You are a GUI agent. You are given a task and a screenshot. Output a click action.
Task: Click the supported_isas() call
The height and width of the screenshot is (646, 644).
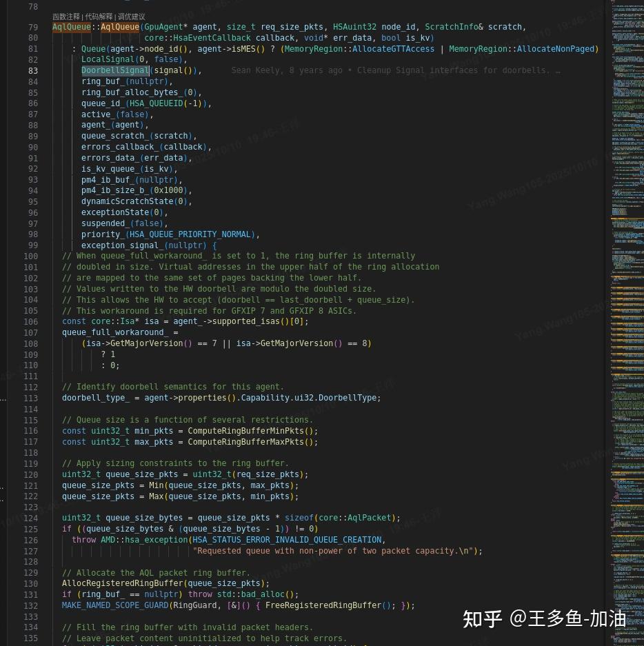coord(250,321)
